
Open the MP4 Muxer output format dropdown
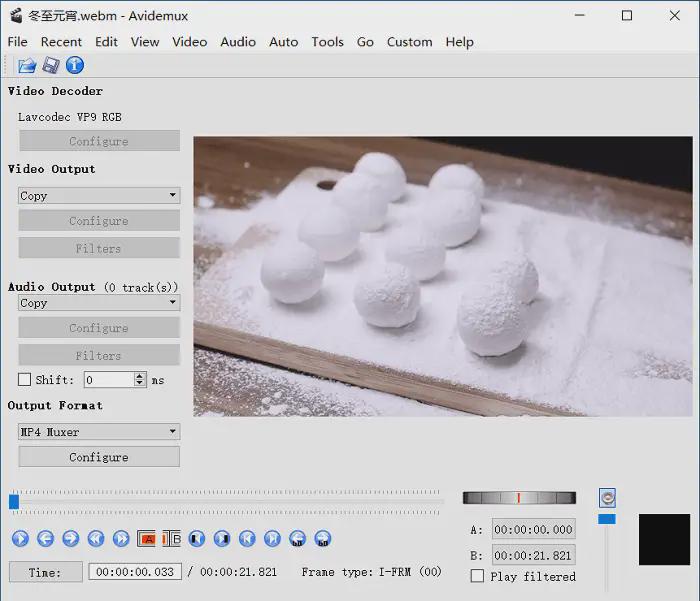pos(99,432)
